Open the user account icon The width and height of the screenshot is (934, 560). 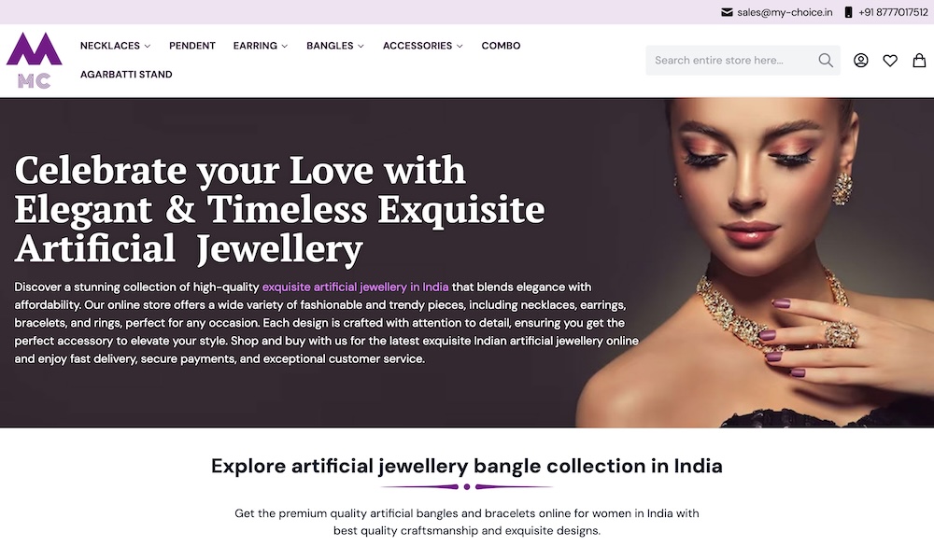tap(861, 60)
